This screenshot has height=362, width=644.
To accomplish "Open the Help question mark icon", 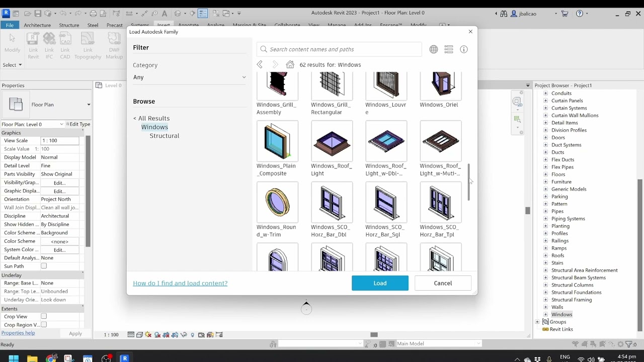I will click(579, 14).
